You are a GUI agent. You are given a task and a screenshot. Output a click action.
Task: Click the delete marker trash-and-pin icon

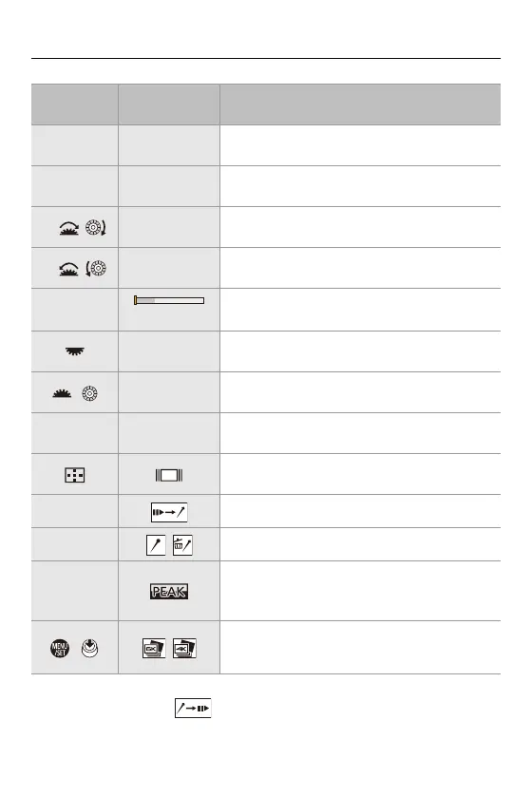(x=182, y=545)
